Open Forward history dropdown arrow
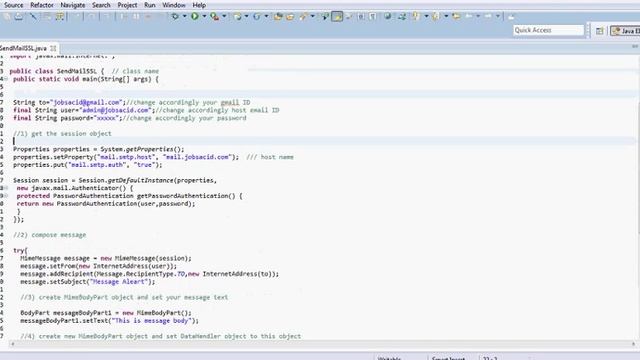The image size is (640, 360). coord(498,16)
